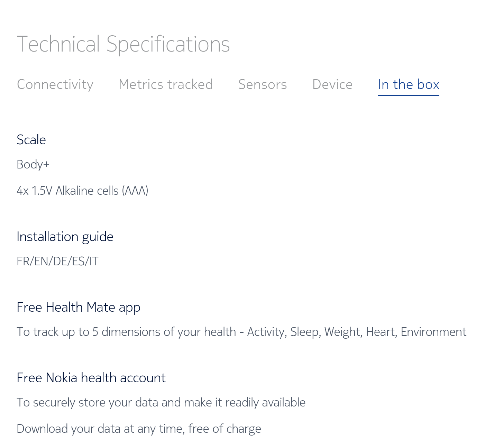Screen dimensions: 485x448
Task: Show the Device specifications tab
Action: [332, 84]
